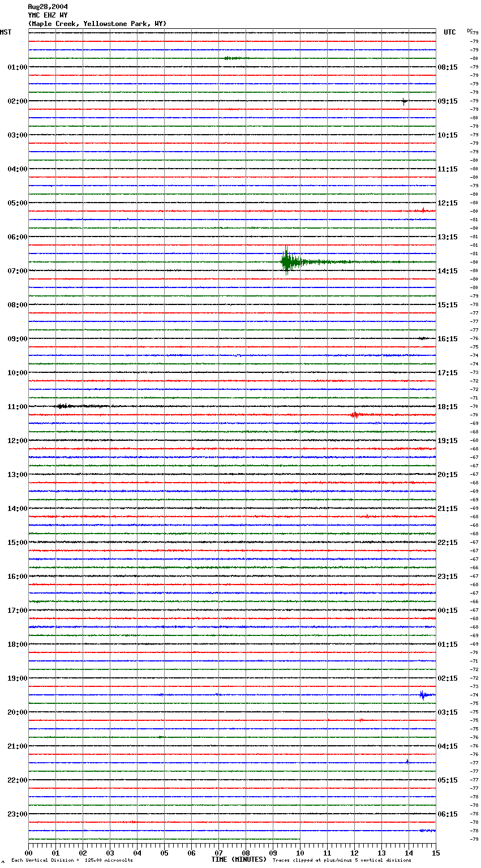
Task: Click the 02:15 UTC row label
Action: click(448, 678)
